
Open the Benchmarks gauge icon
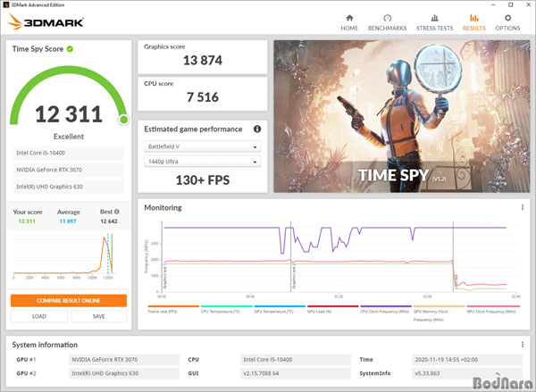pos(387,18)
